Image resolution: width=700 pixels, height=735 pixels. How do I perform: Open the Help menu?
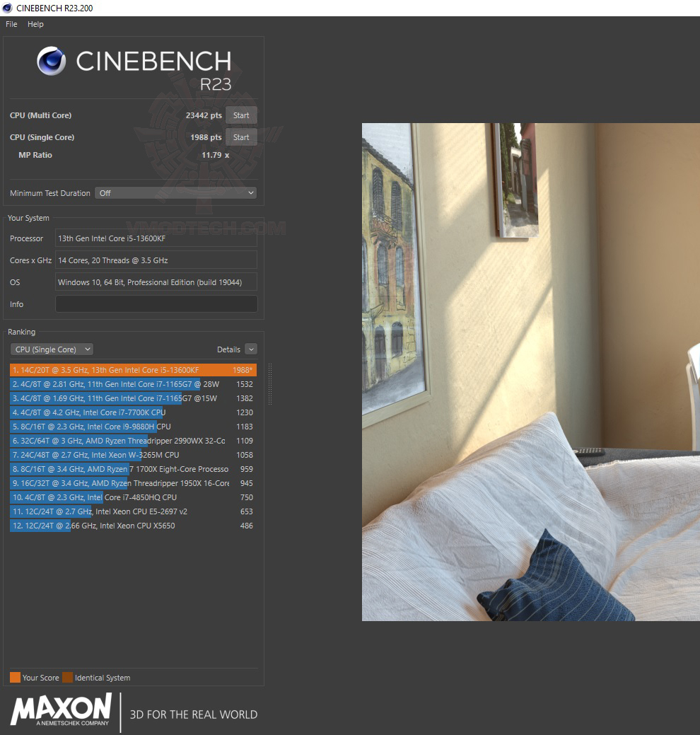pyautogui.click(x=35, y=24)
